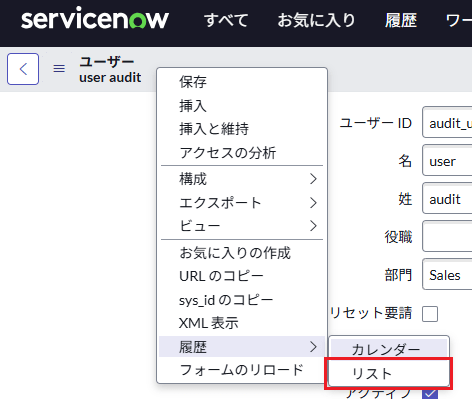The width and height of the screenshot is (472, 399).
Task: Open the お気に入り navigation menu
Action: [316, 20]
